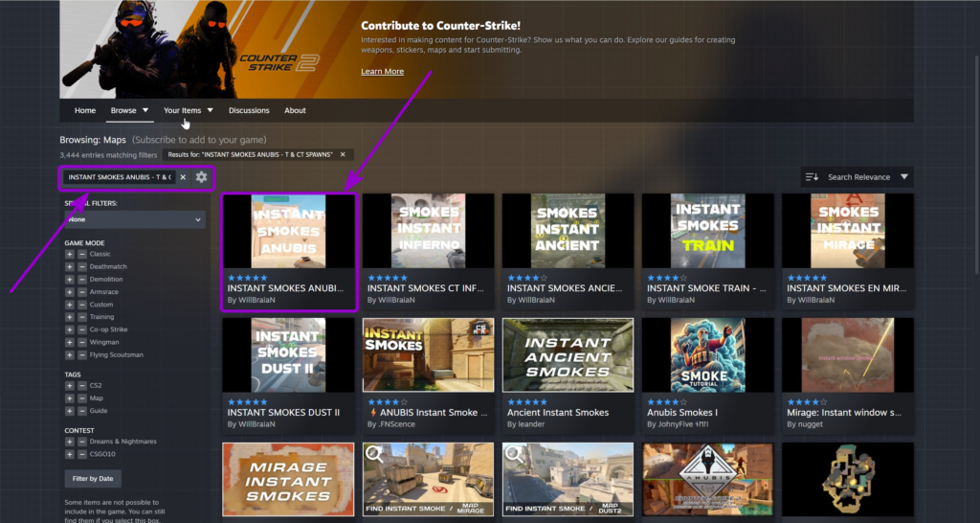The height and width of the screenshot is (523, 980).
Task: Exclude Co-op Strike using its minus icon
Action: pyautogui.click(x=82, y=330)
